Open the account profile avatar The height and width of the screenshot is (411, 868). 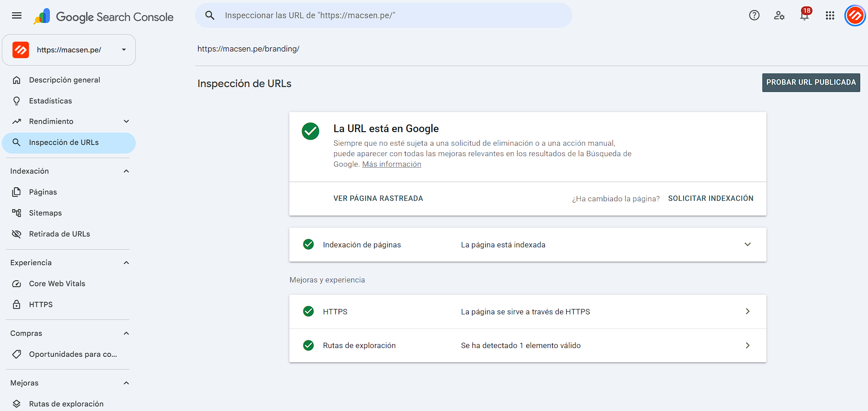click(x=855, y=15)
